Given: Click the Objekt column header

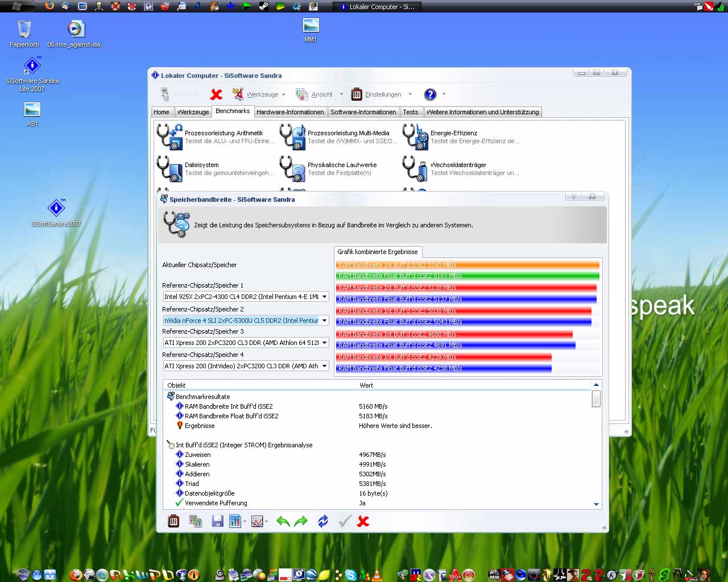Looking at the screenshot, I should tap(259, 385).
